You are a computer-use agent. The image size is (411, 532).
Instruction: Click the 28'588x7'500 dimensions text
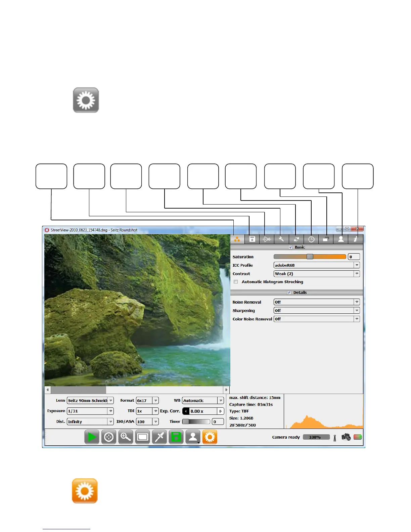click(242, 425)
